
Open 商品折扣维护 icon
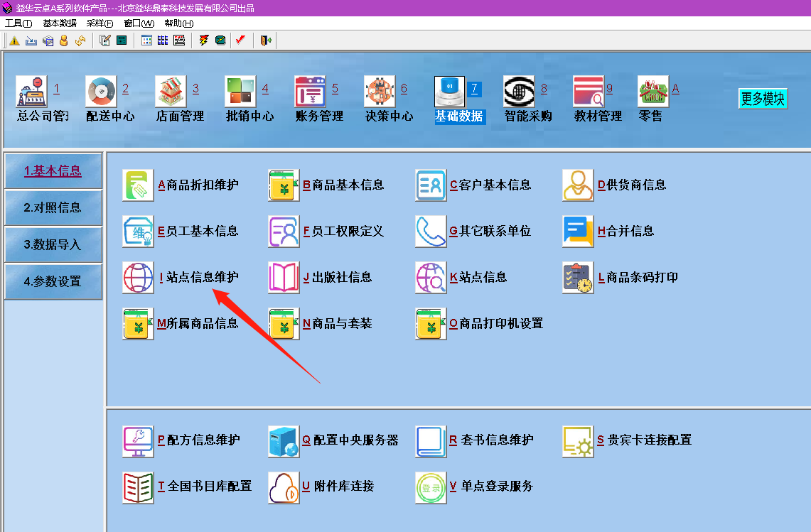pos(138,185)
